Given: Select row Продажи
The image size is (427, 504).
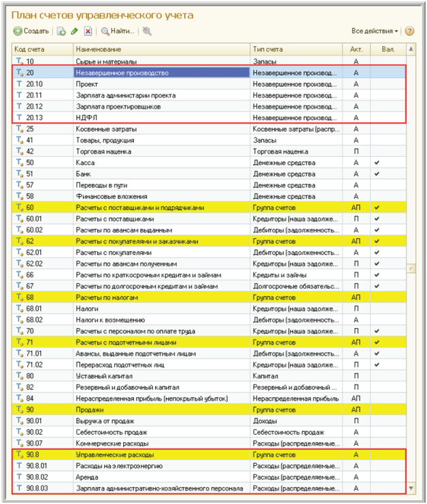Looking at the screenshot, I should pos(209,410).
